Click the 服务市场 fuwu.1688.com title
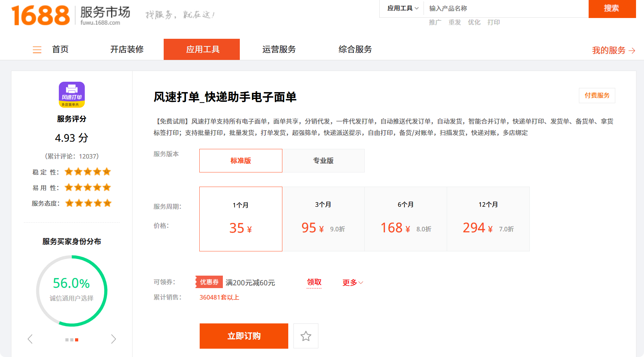 pos(105,16)
